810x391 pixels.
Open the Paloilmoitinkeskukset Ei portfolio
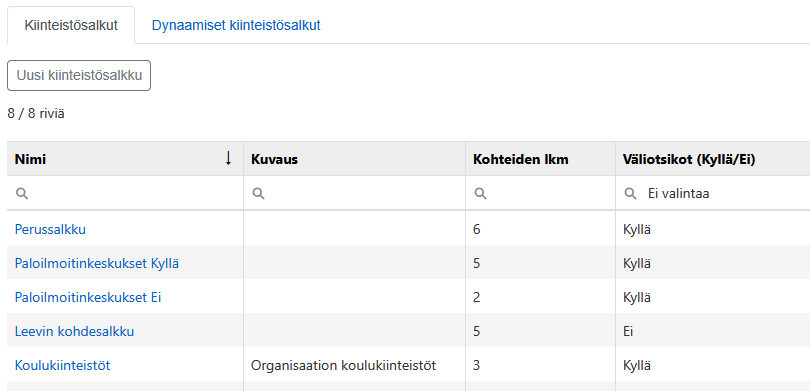click(88, 298)
